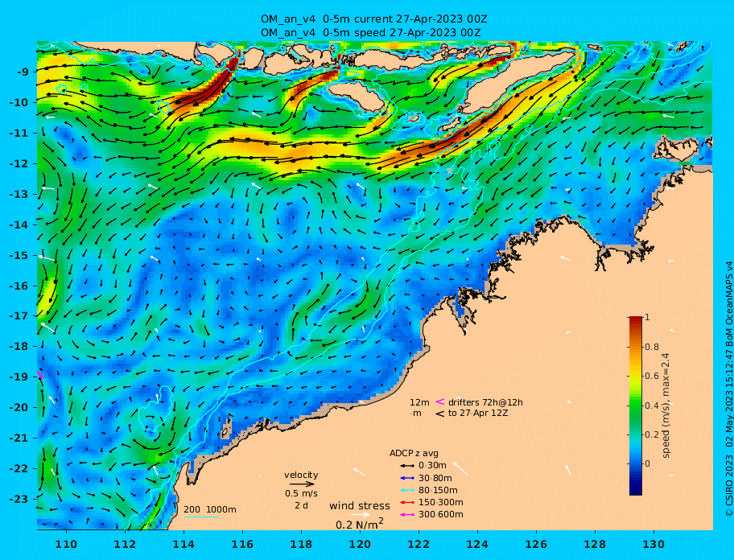
Task: Click the dark blue bottom of the colorbar
Action: 636,489
